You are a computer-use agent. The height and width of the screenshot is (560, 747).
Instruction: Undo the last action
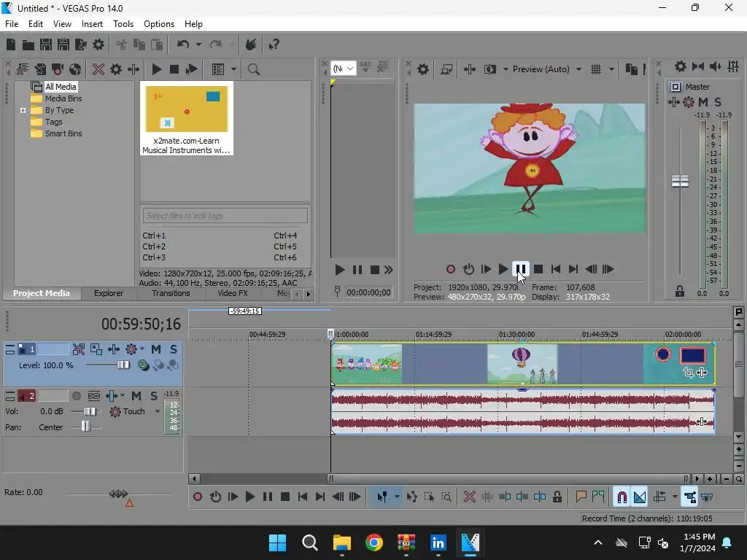[x=183, y=44]
